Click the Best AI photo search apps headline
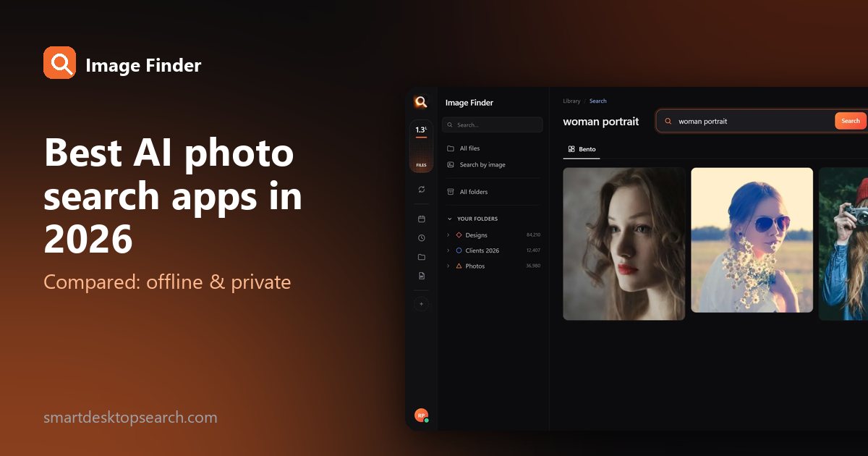Viewport: 868px width, 456px height. (x=173, y=195)
